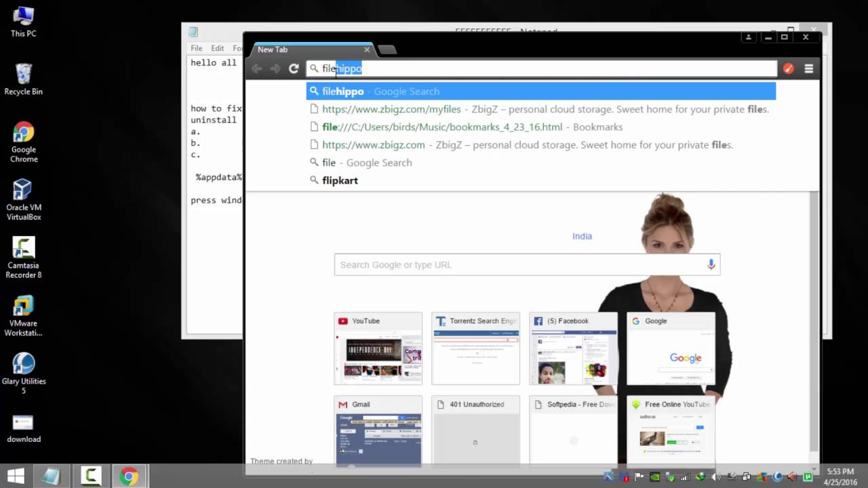Click the clock showing 5:53 PM

pos(841,472)
